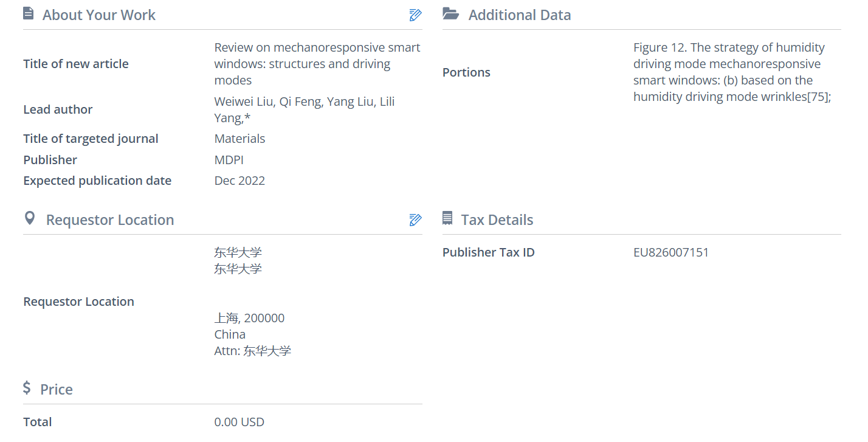Click the Requestor Location section heading
Image resolution: width=868 pixels, height=442 pixels.
[x=110, y=220]
